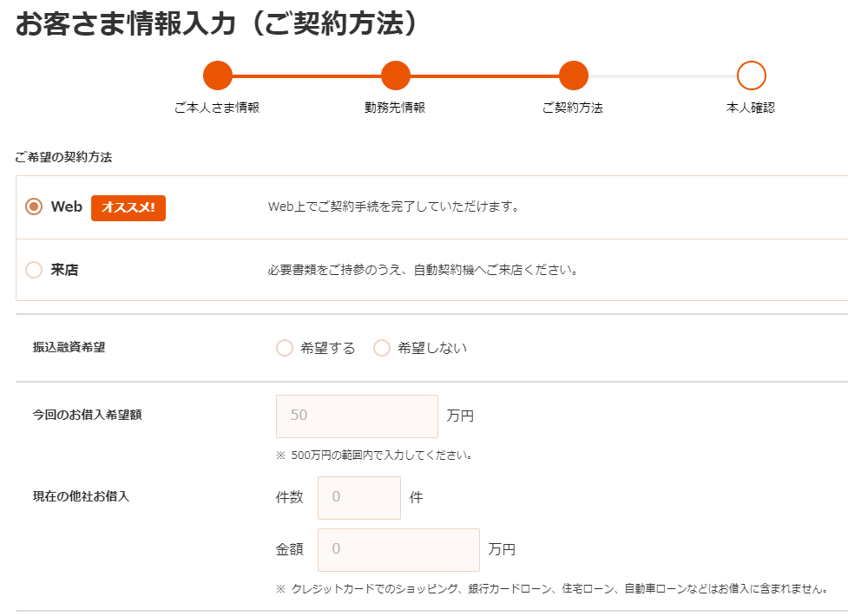Choose 希望しない for 振込融資希望

[x=382, y=348]
